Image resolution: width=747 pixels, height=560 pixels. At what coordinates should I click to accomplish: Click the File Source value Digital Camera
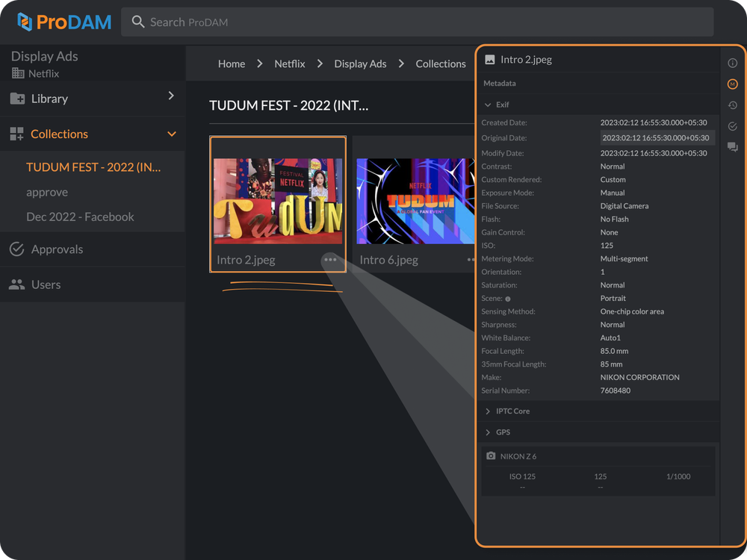[624, 206]
